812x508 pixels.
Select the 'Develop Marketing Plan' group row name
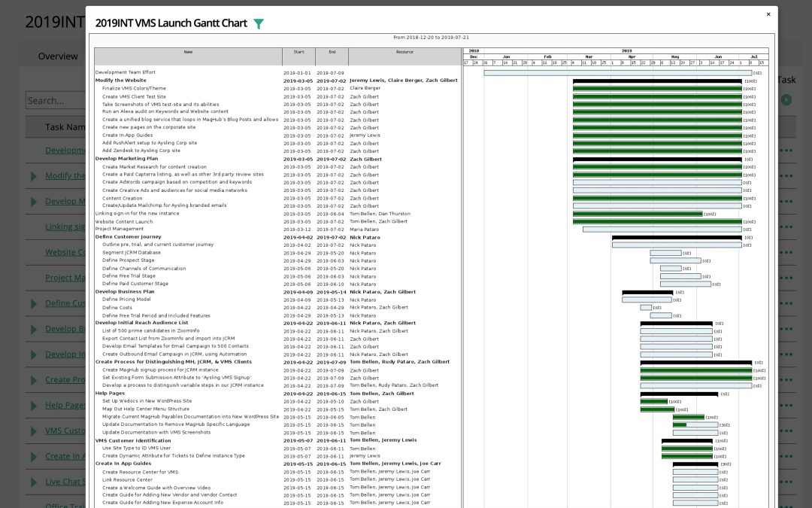coord(126,159)
